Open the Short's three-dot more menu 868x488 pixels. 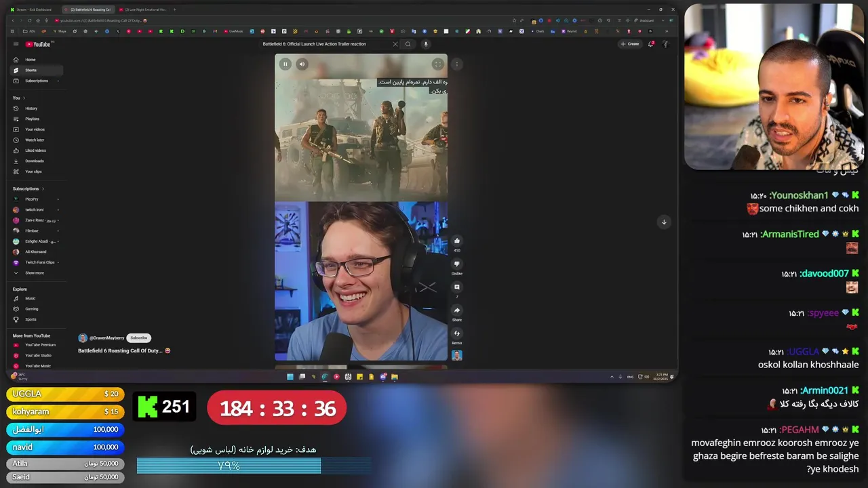point(457,64)
